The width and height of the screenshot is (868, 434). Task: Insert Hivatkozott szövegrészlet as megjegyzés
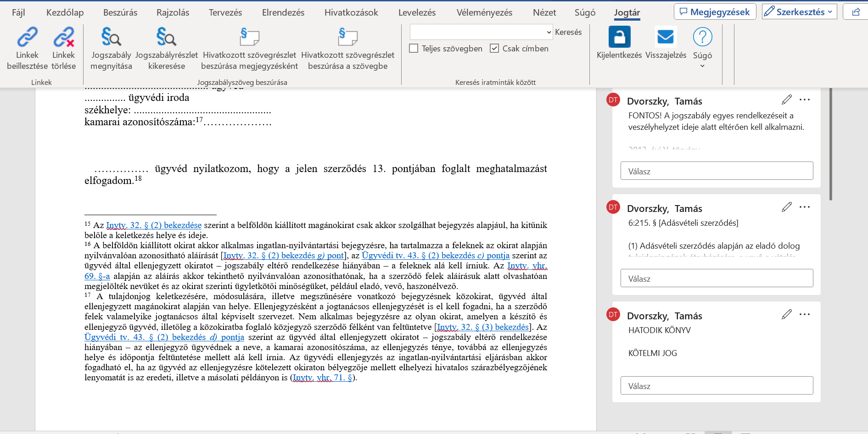249,38
